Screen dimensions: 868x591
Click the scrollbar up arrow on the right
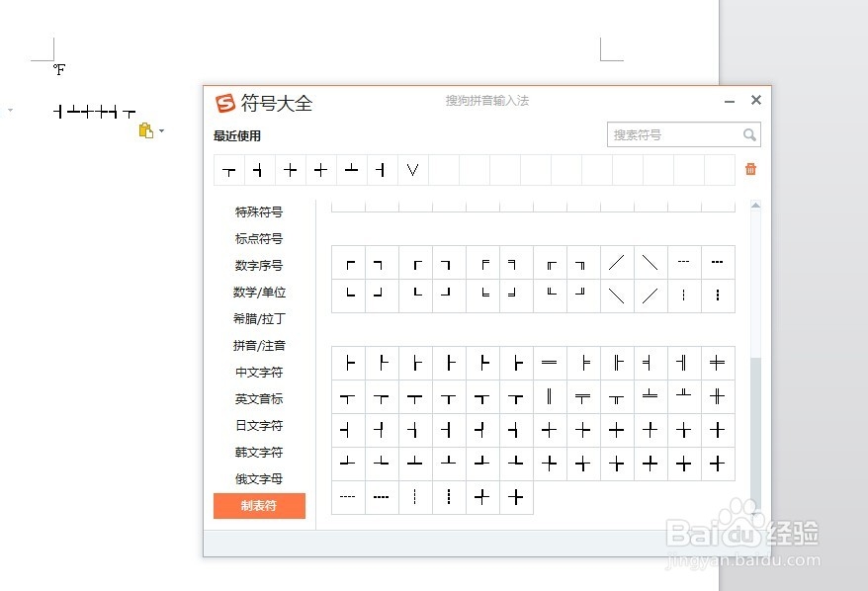click(x=756, y=206)
